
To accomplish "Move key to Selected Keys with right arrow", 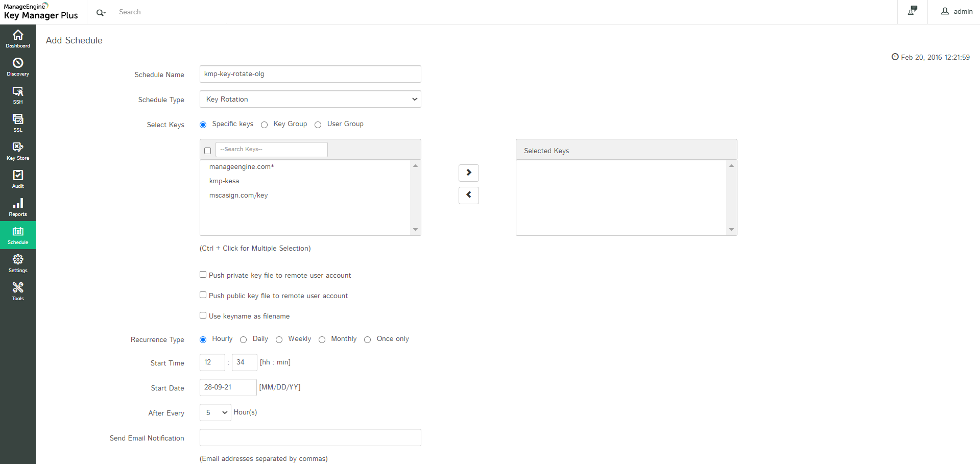I will (468, 173).
